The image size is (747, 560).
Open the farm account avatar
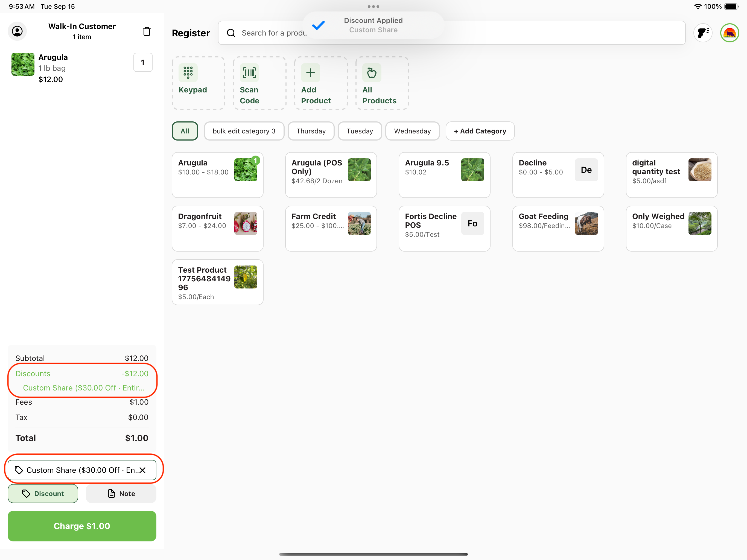click(x=730, y=33)
